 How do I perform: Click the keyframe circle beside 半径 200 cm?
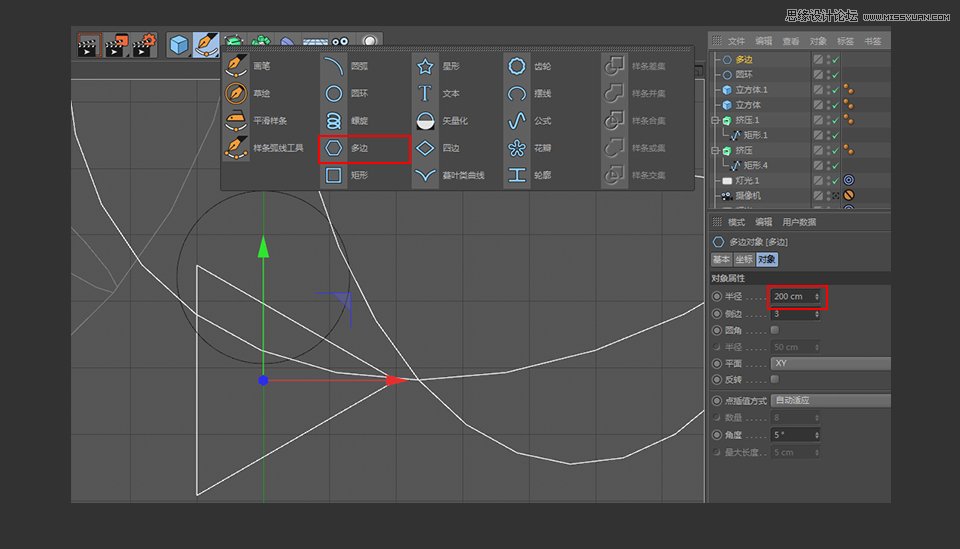(x=717, y=296)
